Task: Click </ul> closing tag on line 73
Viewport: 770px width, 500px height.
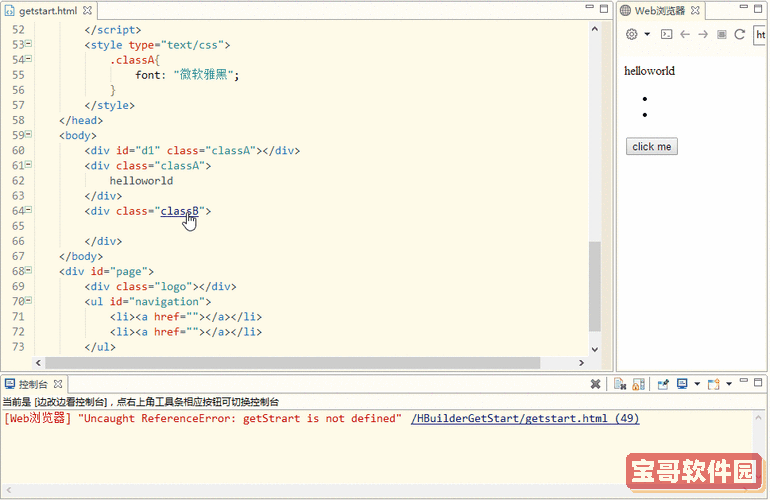Action: coord(100,347)
